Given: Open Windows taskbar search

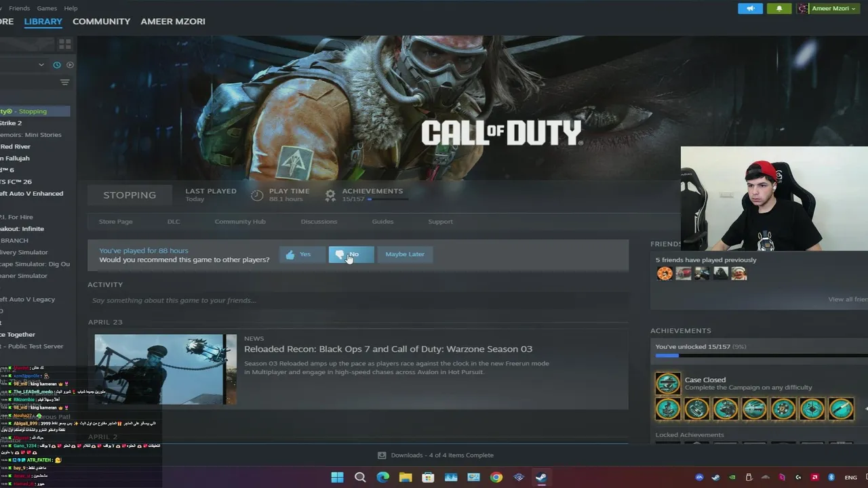Looking at the screenshot, I should pos(360,477).
